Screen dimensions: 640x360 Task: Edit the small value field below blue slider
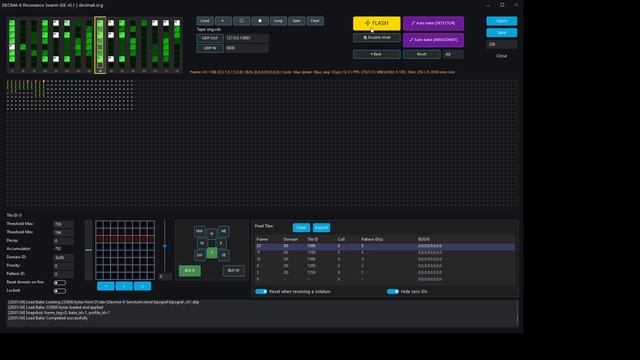coord(165,276)
